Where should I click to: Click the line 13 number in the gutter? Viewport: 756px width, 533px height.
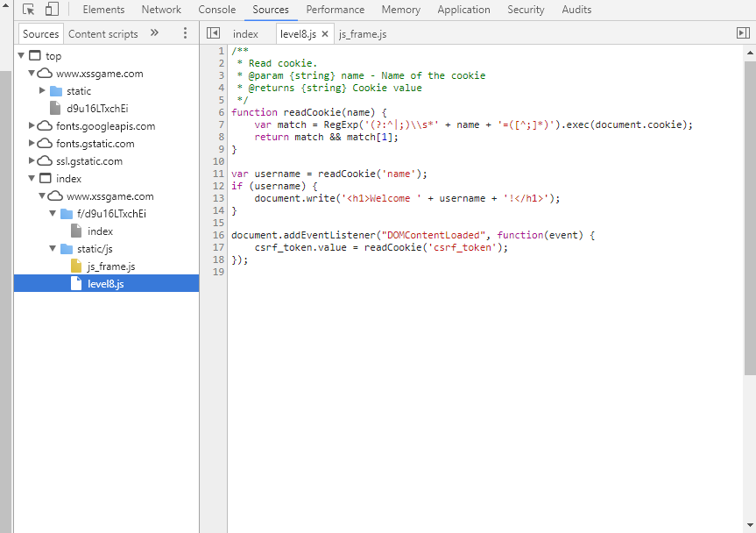[220, 198]
